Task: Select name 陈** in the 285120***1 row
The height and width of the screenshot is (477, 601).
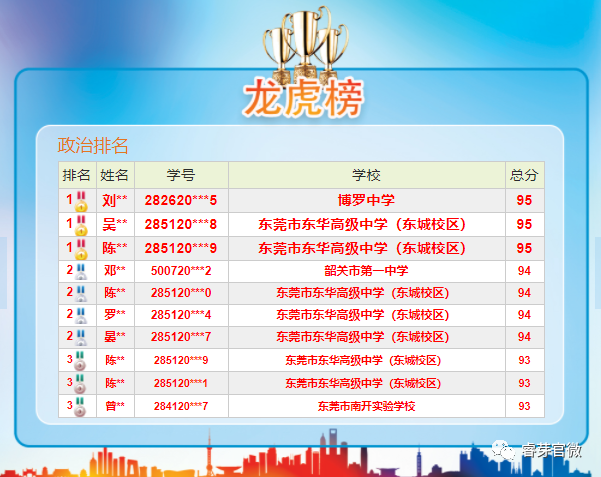Action: [x=115, y=383]
